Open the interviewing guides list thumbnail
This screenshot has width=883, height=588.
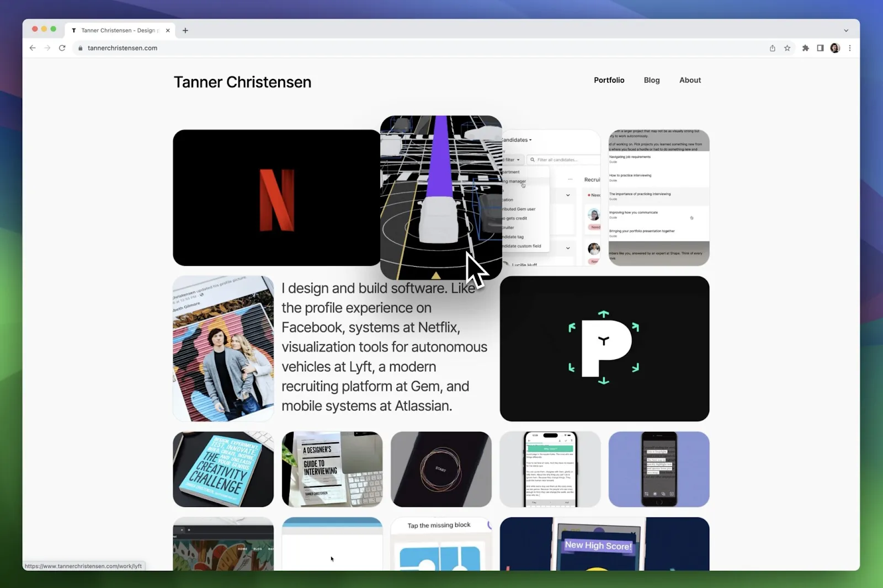pyautogui.click(x=659, y=197)
